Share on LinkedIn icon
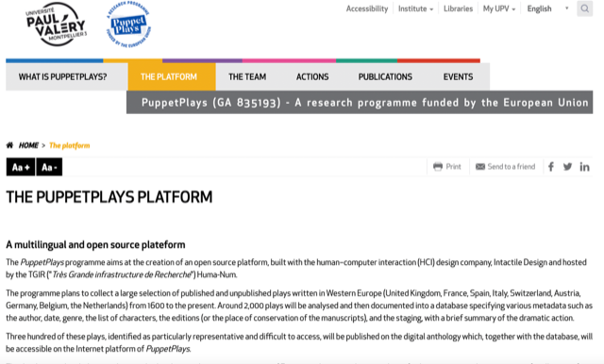Viewport: 604px width, 364px height. 584,167
